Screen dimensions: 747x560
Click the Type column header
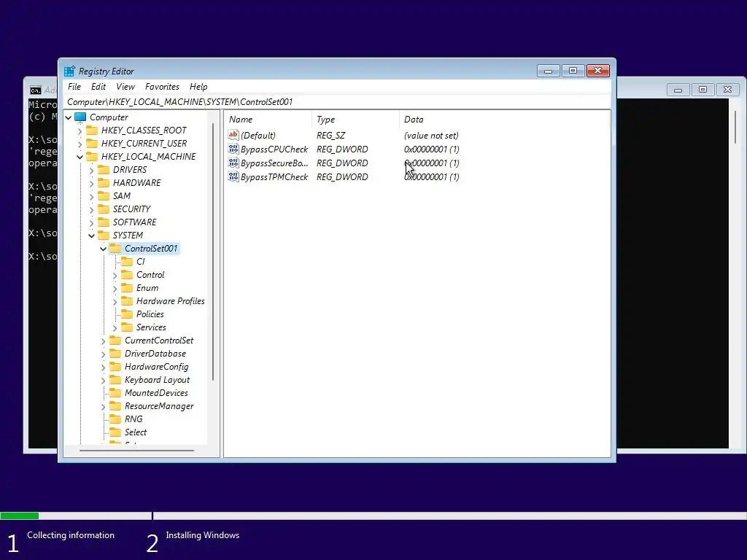click(355, 120)
